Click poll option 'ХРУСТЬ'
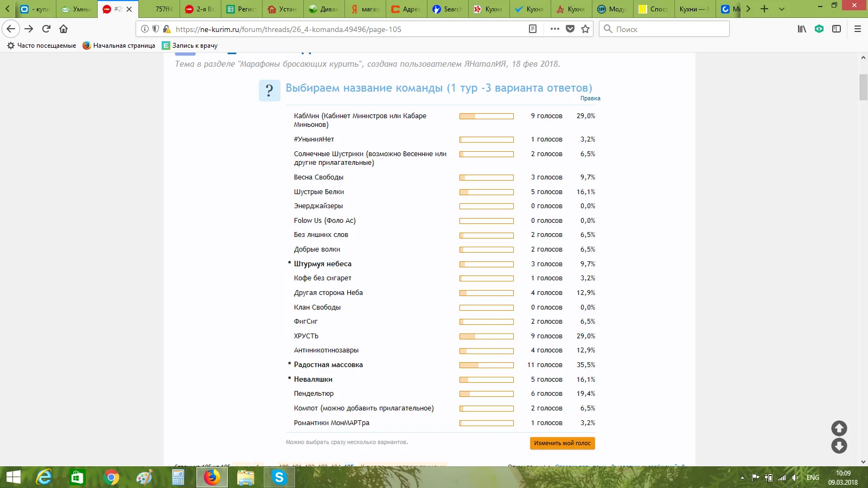 tap(306, 336)
